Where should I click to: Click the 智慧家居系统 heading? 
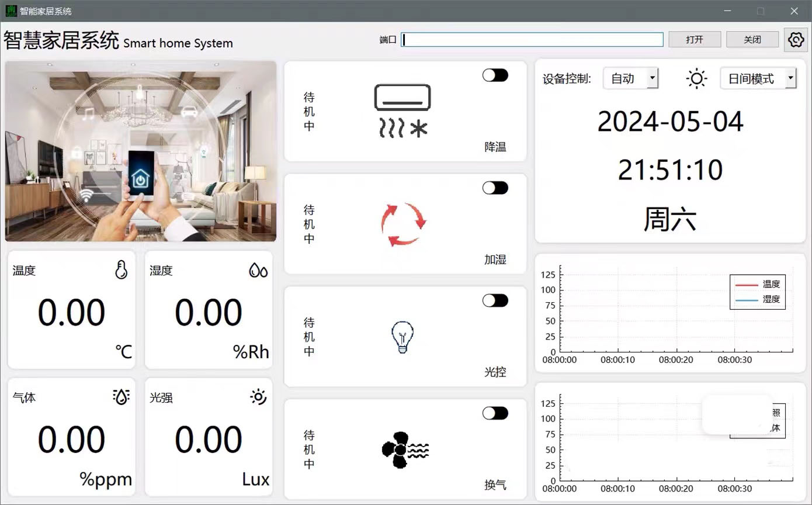click(61, 40)
